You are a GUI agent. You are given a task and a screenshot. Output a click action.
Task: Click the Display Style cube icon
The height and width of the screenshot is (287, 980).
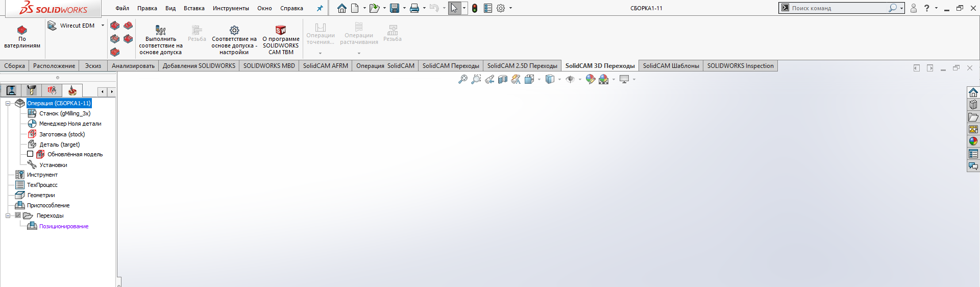[550, 79]
